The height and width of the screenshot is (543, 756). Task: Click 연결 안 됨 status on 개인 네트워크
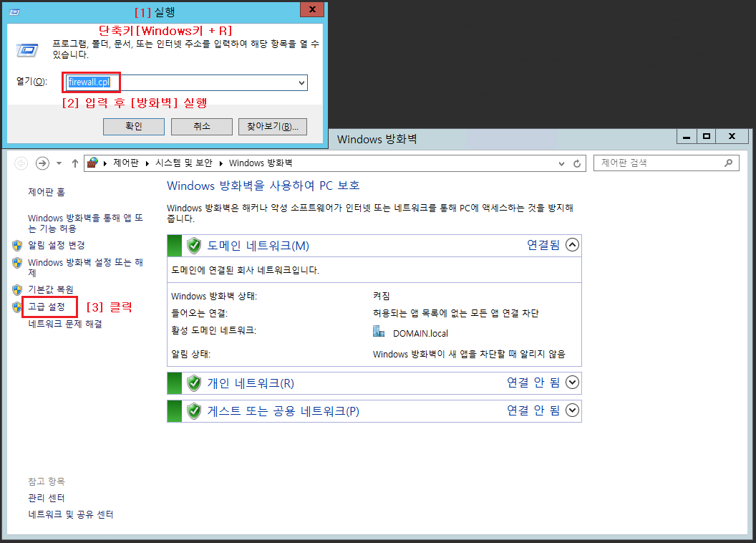click(x=533, y=383)
